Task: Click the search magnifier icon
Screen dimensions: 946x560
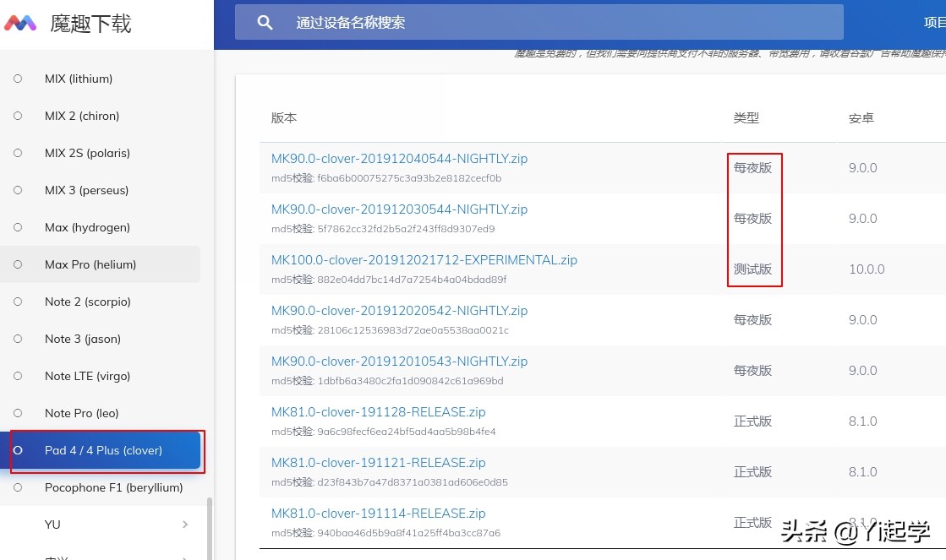Action: pyautogui.click(x=265, y=22)
